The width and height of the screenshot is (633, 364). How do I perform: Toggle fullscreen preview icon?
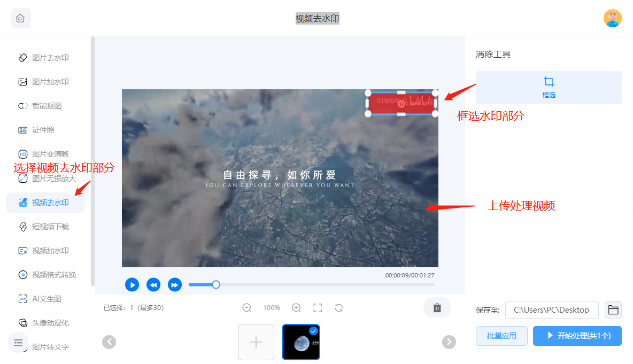pyautogui.click(x=318, y=308)
